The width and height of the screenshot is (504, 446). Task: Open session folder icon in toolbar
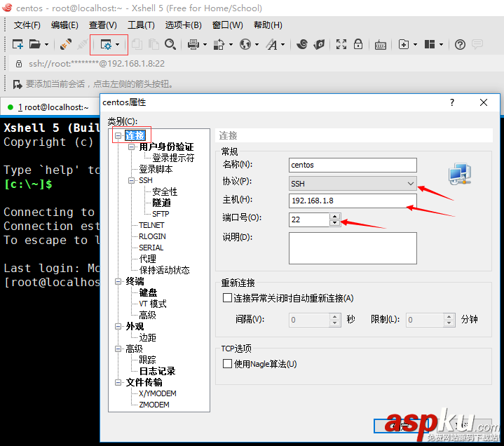click(35, 44)
